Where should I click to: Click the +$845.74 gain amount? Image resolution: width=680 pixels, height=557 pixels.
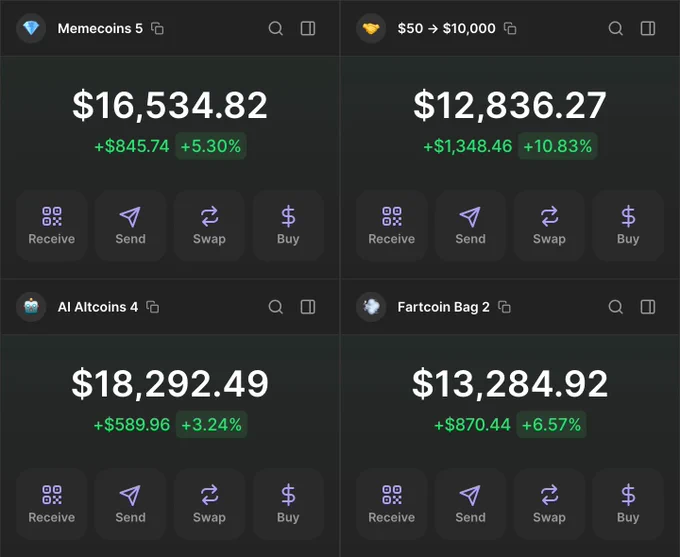(132, 146)
